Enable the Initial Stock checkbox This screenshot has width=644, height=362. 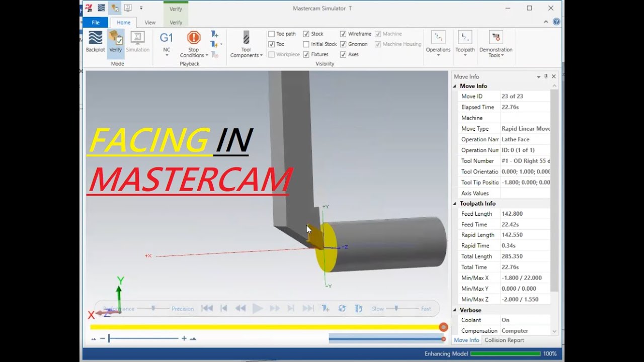(x=306, y=44)
